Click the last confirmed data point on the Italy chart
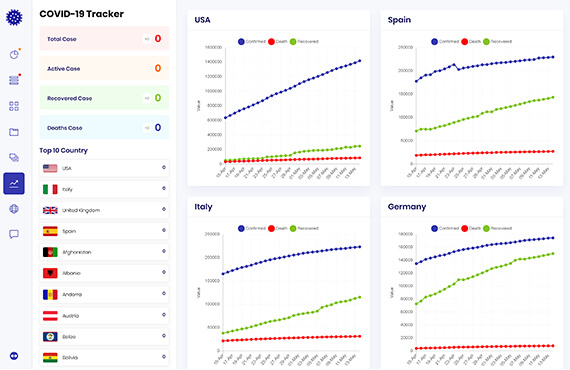The image size is (570, 370). point(360,247)
